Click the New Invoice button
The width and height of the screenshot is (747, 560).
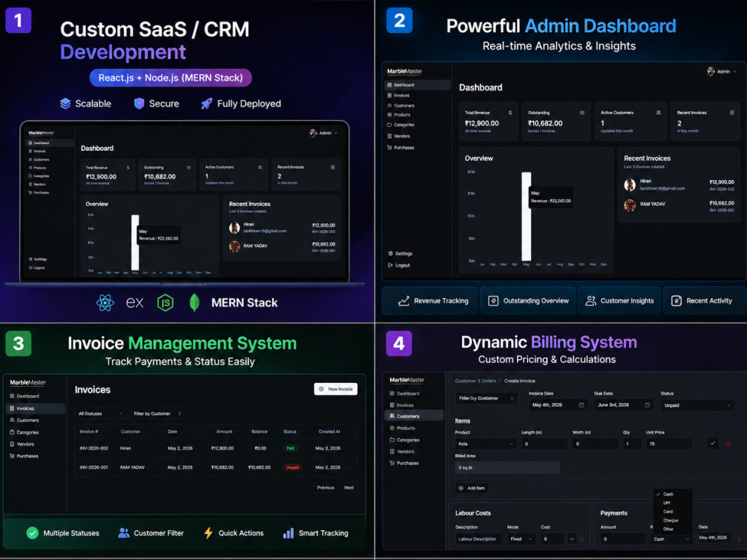click(x=336, y=389)
